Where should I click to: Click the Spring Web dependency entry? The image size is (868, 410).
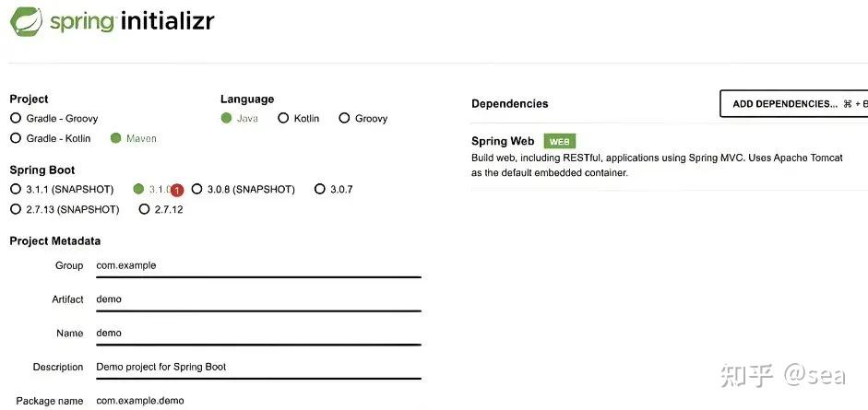point(503,141)
